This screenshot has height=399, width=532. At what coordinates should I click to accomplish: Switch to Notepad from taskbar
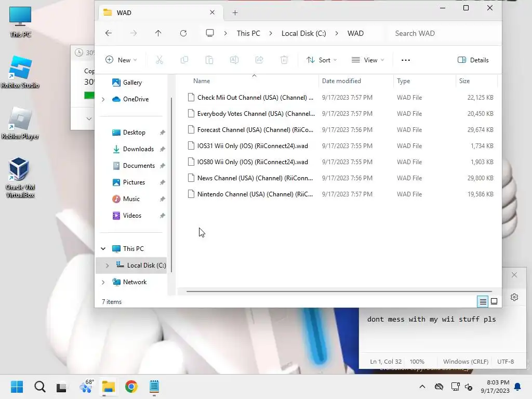[x=154, y=387]
